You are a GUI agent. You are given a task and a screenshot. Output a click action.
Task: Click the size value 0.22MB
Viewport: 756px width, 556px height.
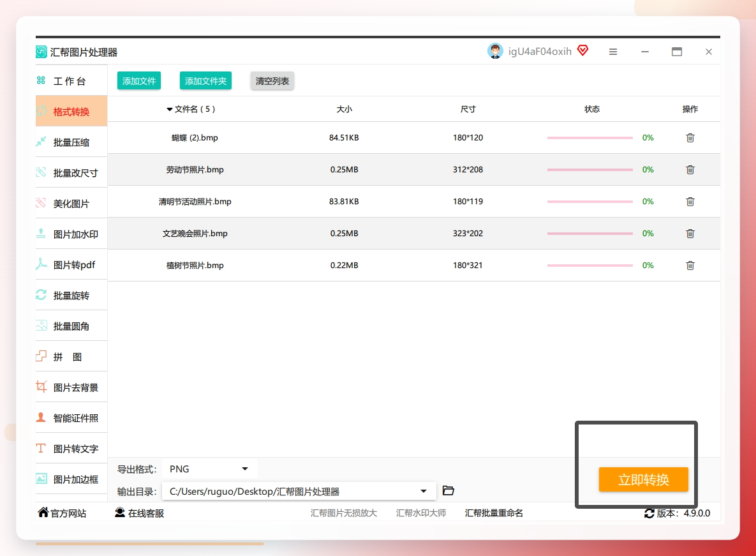click(344, 265)
